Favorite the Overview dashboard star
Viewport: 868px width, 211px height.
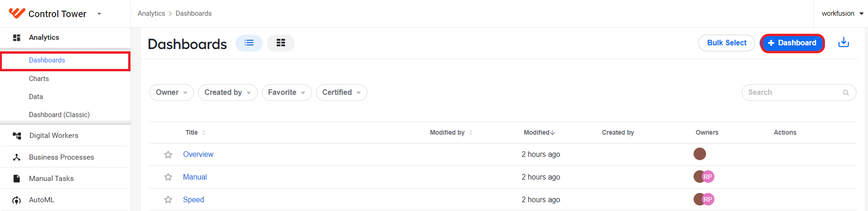[168, 155]
